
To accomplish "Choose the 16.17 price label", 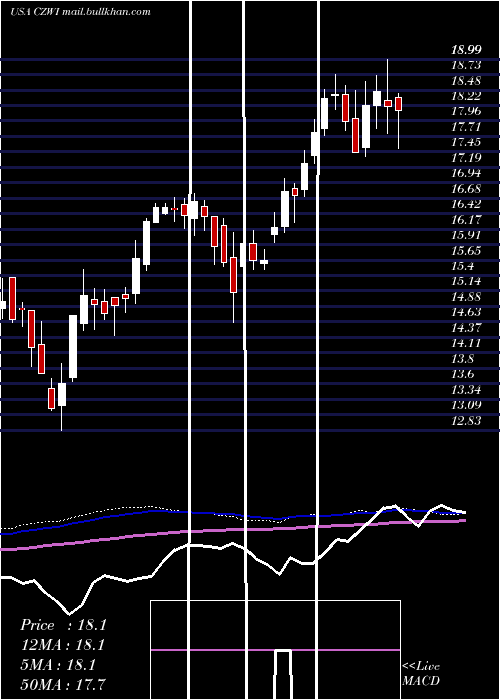I will 466,220.
